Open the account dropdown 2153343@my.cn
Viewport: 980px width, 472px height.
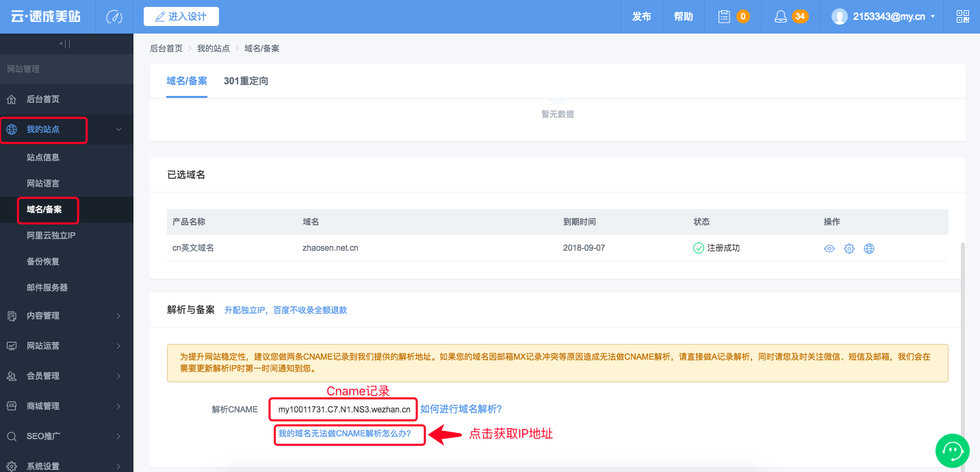pyautogui.click(x=894, y=16)
